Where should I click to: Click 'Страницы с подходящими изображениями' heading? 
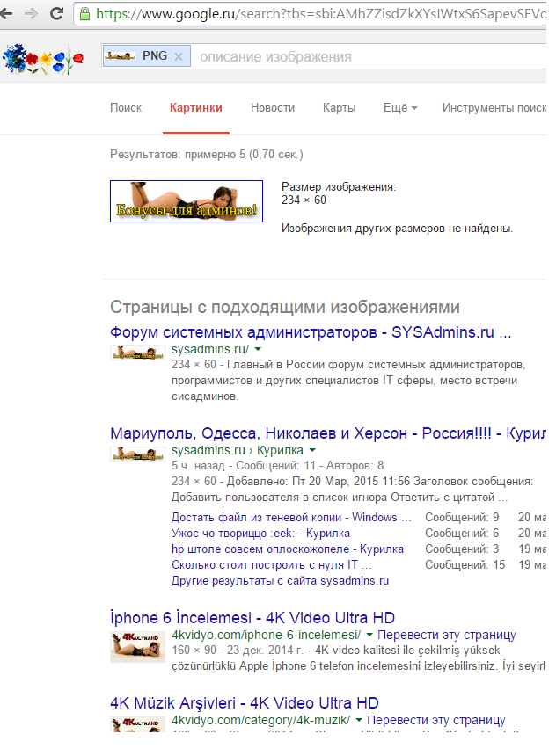tap(285, 307)
